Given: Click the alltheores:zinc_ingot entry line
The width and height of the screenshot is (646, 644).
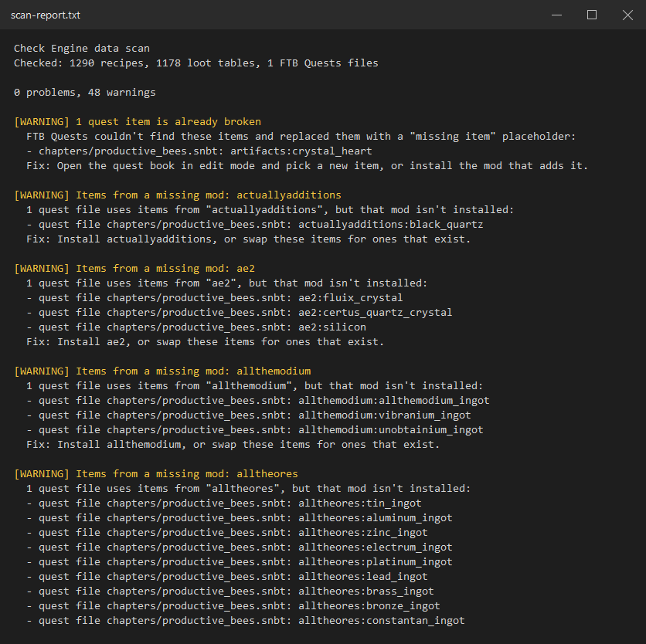Looking at the screenshot, I should click(226, 533).
